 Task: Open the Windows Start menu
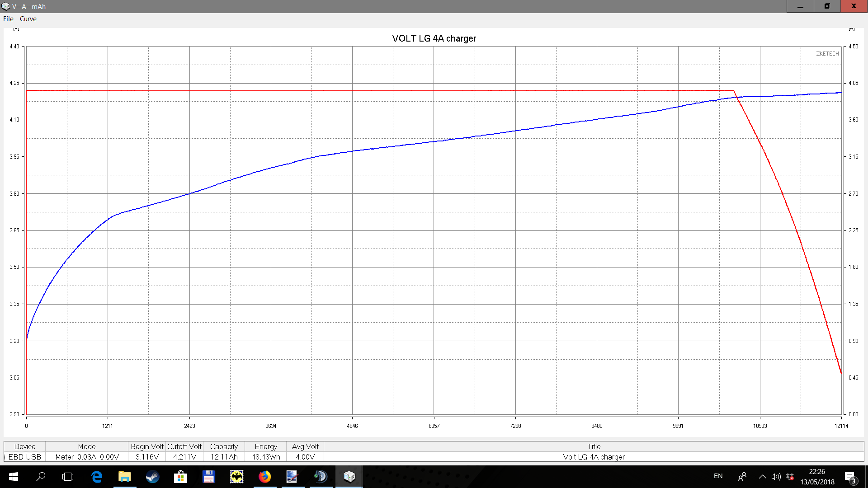coord(13,477)
